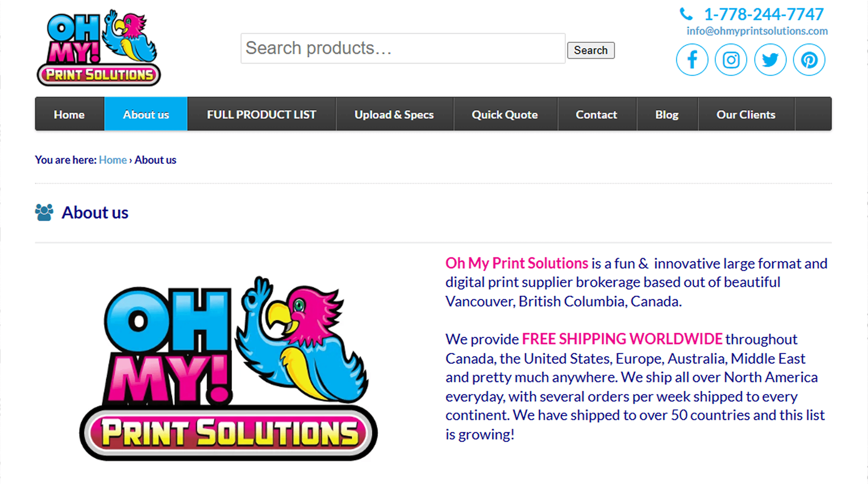Click the phone handset icon
This screenshot has width=868, height=484.
click(x=686, y=14)
